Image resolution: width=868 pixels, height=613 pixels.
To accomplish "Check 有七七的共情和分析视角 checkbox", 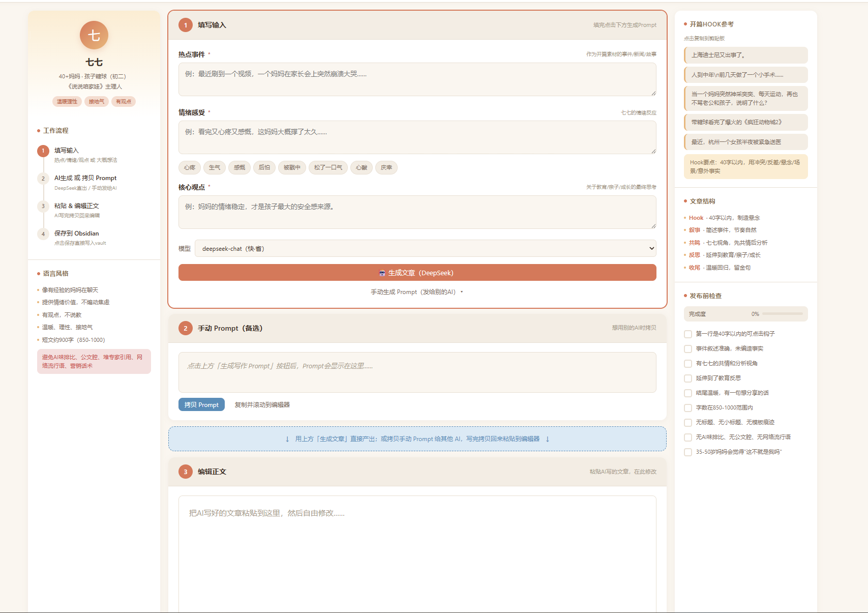I will coord(688,364).
